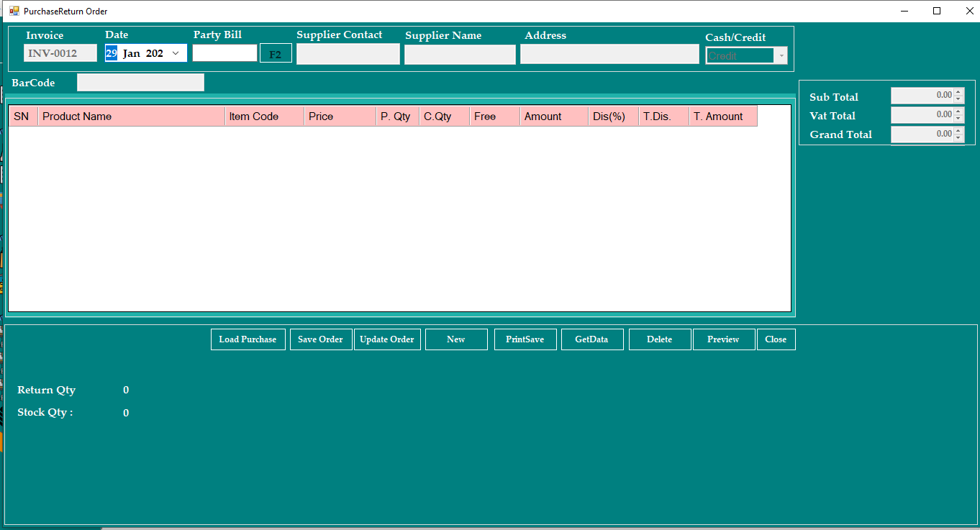Viewport: 980px width, 530px height.
Task: Open the Date picker dropdown arrow
Action: pyautogui.click(x=176, y=53)
